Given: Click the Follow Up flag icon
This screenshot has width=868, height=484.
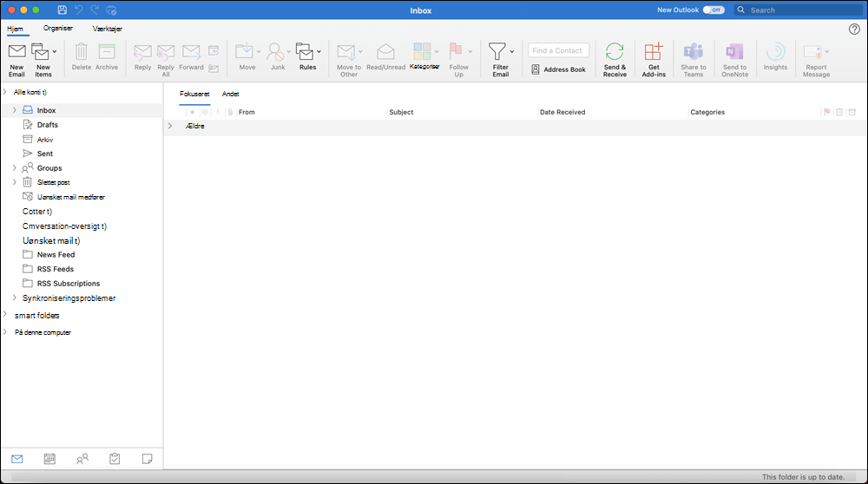Looking at the screenshot, I should pos(456,51).
